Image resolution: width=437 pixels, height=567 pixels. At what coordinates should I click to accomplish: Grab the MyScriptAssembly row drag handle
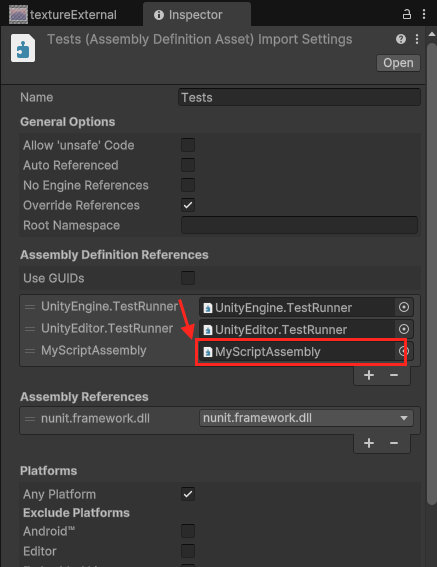click(30, 351)
